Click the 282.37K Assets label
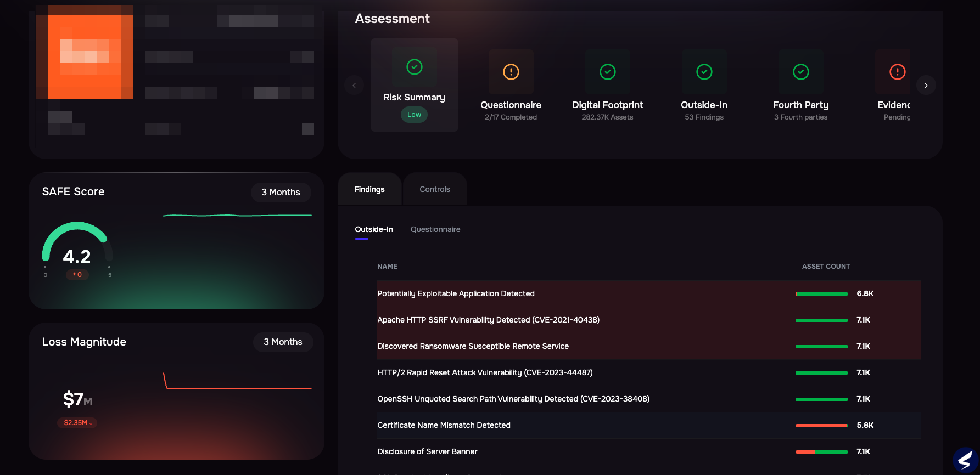This screenshot has width=980, height=475. pos(608,117)
